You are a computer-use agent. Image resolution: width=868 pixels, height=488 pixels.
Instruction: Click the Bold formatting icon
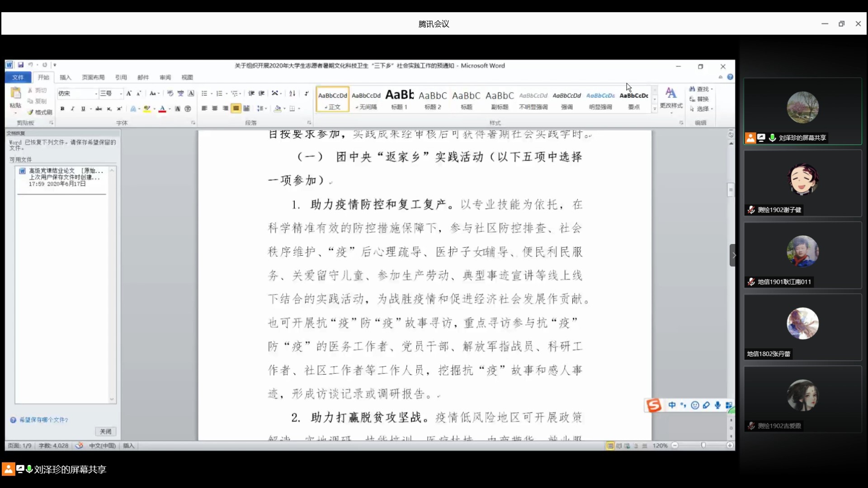62,109
